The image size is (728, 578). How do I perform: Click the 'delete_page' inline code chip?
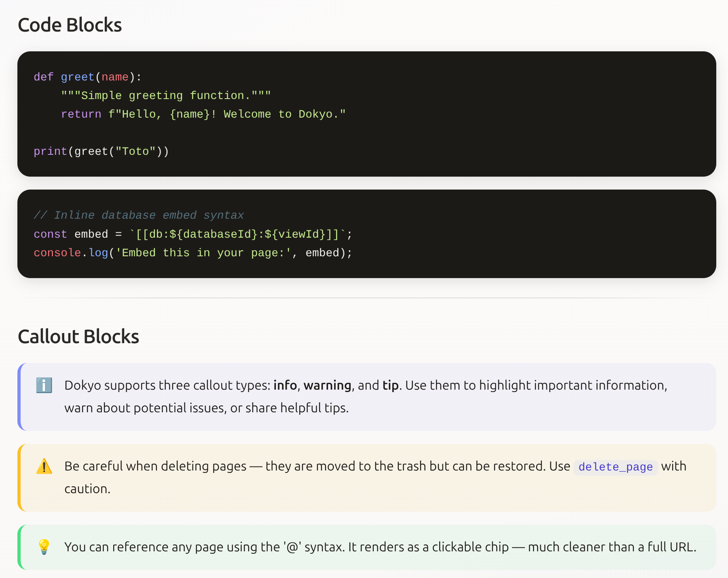[x=616, y=467]
